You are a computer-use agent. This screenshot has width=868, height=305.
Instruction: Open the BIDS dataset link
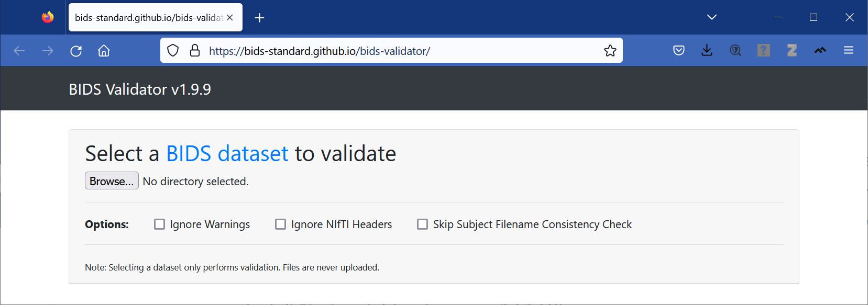click(227, 154)
